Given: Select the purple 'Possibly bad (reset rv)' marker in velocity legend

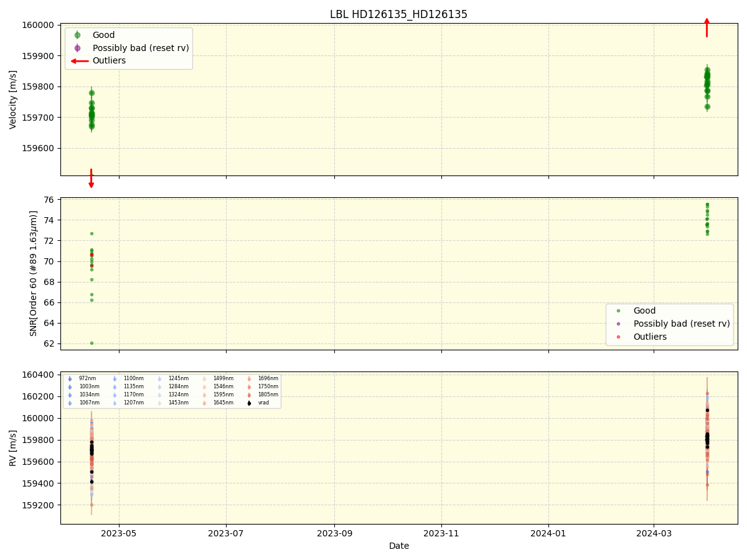Looking at the screenshot, I should tap(77, 48).
